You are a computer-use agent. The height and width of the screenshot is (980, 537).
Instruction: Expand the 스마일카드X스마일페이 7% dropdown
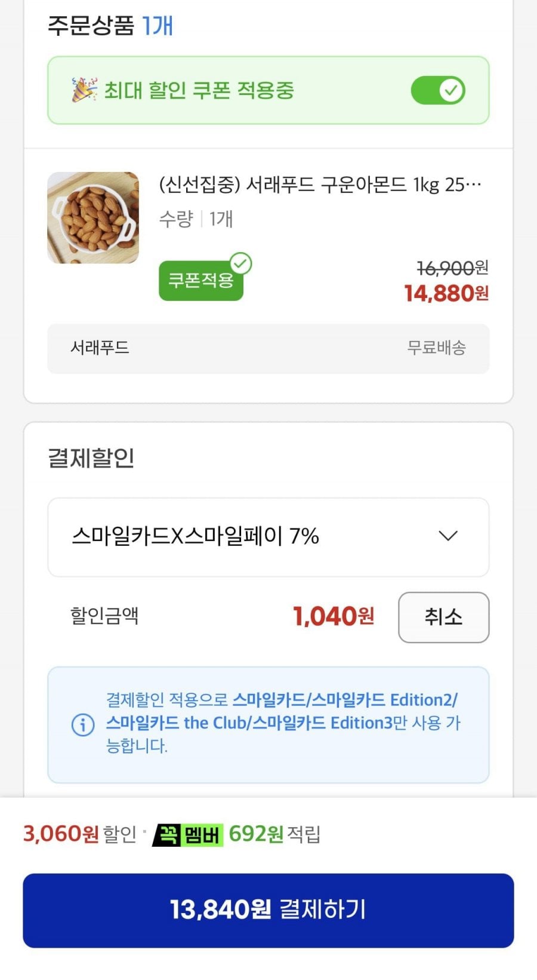tap(268, 537)
